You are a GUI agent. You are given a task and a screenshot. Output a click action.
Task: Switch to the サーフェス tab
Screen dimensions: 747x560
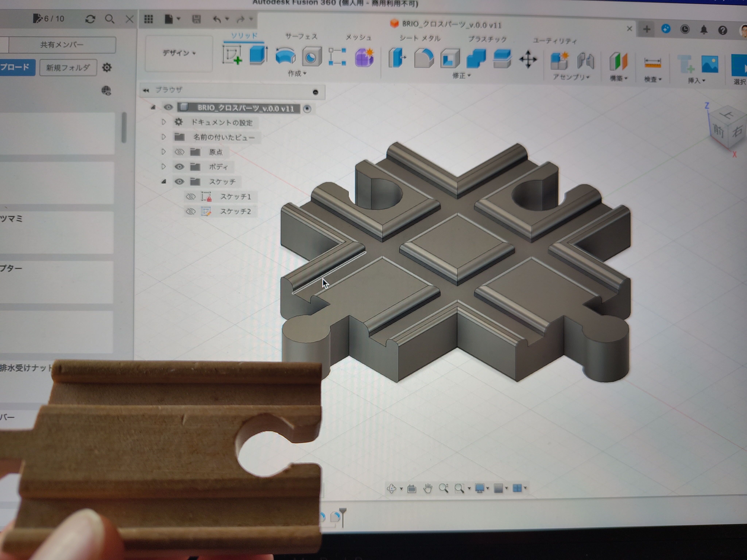click(301, 36)
